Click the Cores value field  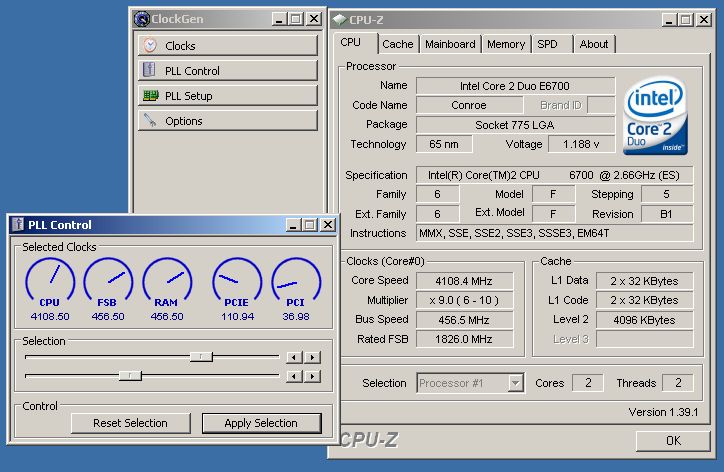click(588, 383)
